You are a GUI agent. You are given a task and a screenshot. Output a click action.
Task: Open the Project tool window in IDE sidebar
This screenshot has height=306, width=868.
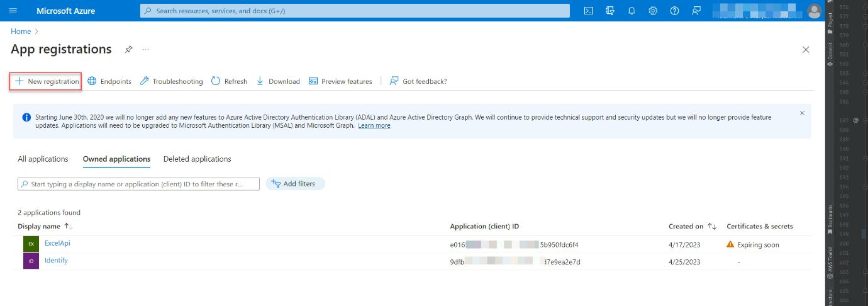click(830, 23)
